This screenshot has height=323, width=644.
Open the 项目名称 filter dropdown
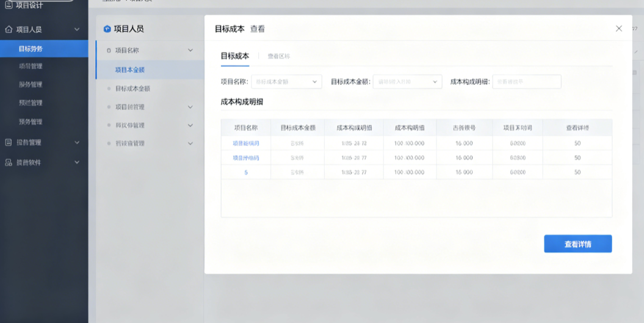coord(287,82)
